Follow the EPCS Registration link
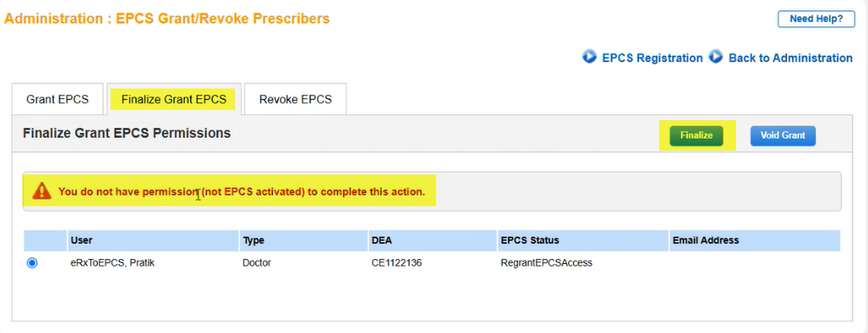Image resolution: width=868 pixels, height=333 pixels. tap(652, 58)
